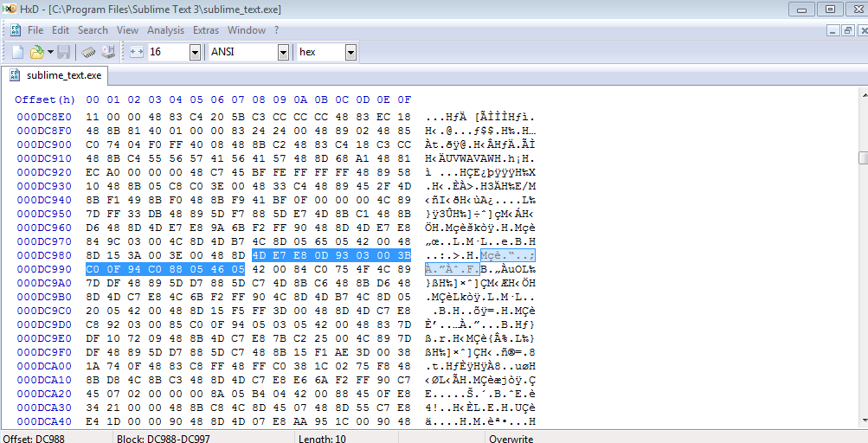The image size is (868, 443).
Task: Click the Block: DC988-DC997 status entry
Action: [x=164, y=439]
